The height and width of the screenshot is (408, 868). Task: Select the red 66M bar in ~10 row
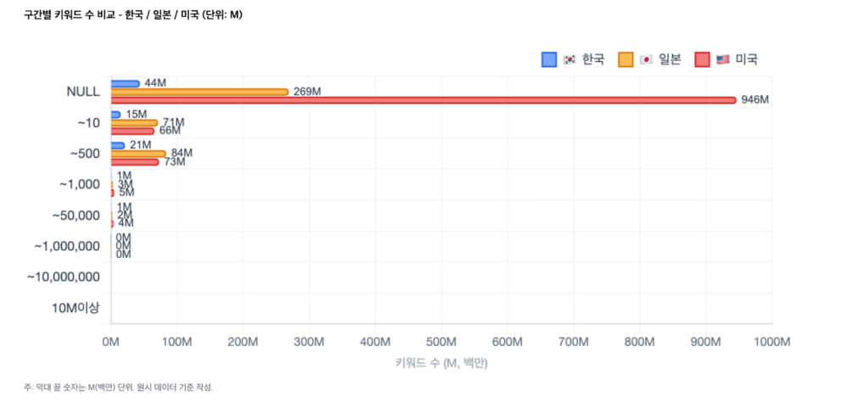[x=132, y=131]
